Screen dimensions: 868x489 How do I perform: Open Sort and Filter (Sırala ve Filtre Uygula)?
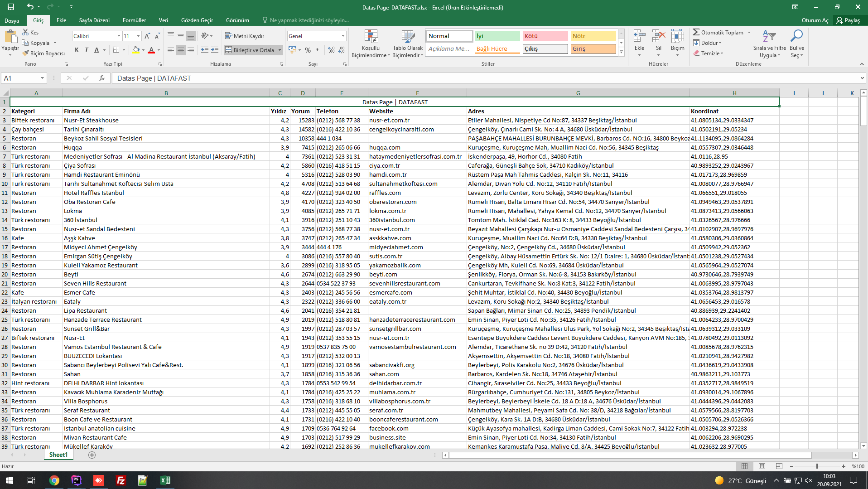[769, 44]
